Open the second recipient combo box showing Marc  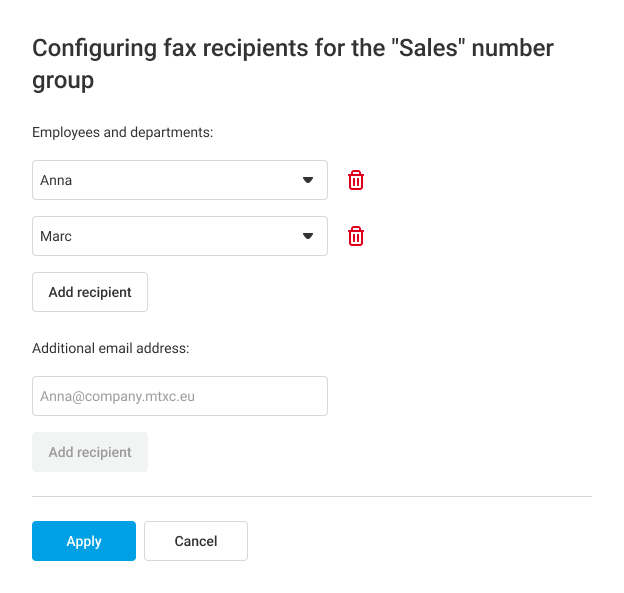pyautogui.click(x=170, y=236)
